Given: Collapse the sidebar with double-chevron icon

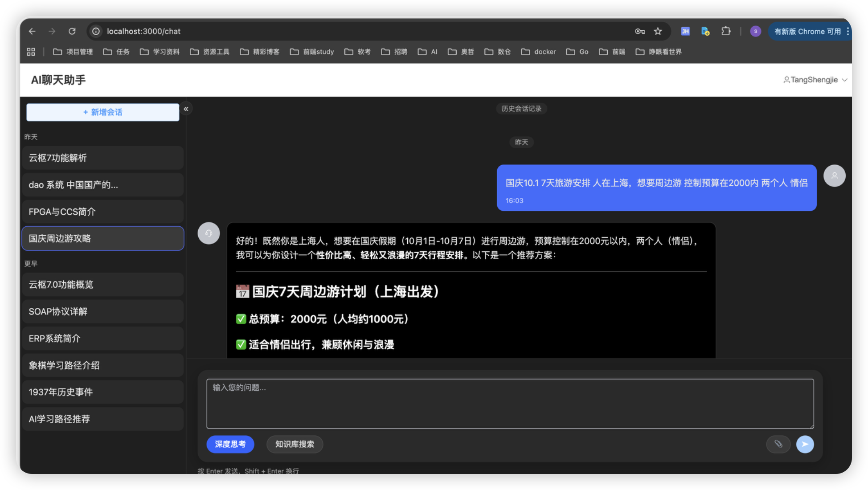Looking at the screenshot, I should click(x=186, y=109).
